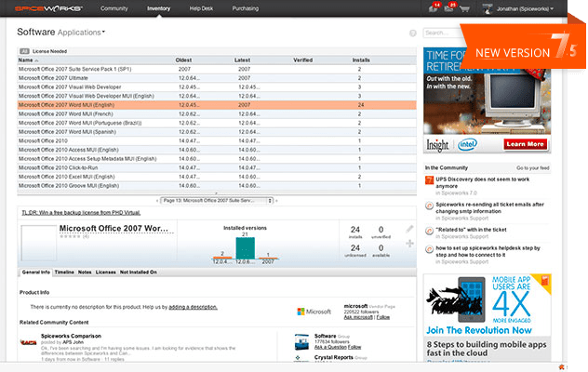Click the help icon beside search box
This screenshot has height=372, width=588.
(413, 33)
